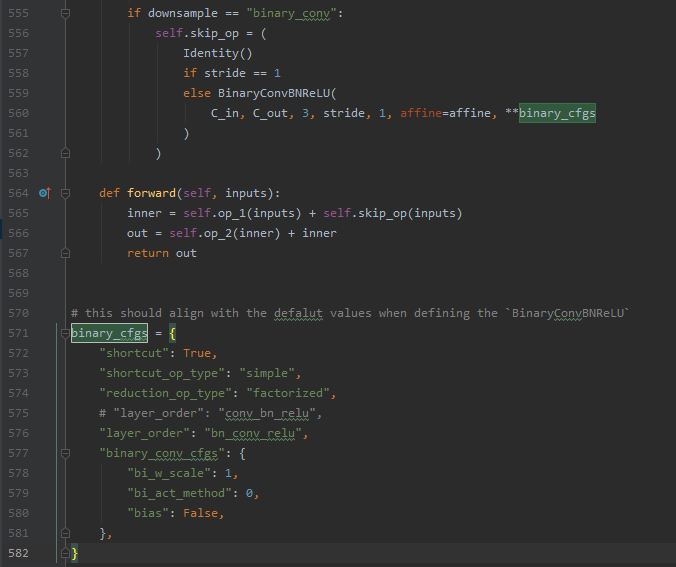
Task: Click `BinaryConvBNReLU` in the line 570 comment
Action: click(567, 313)
